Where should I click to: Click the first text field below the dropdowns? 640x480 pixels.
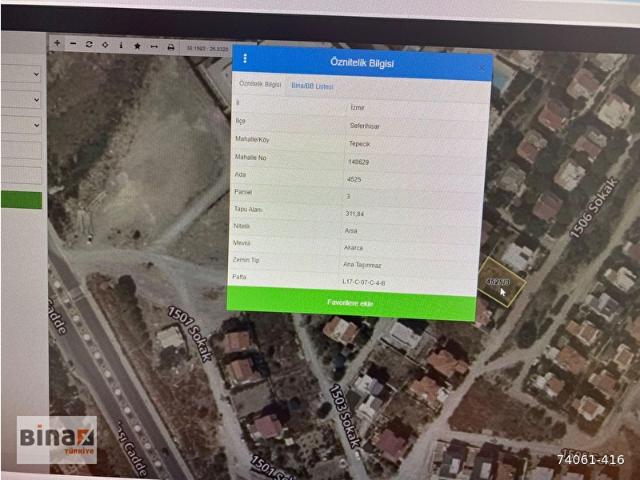(x=20, y=150)
